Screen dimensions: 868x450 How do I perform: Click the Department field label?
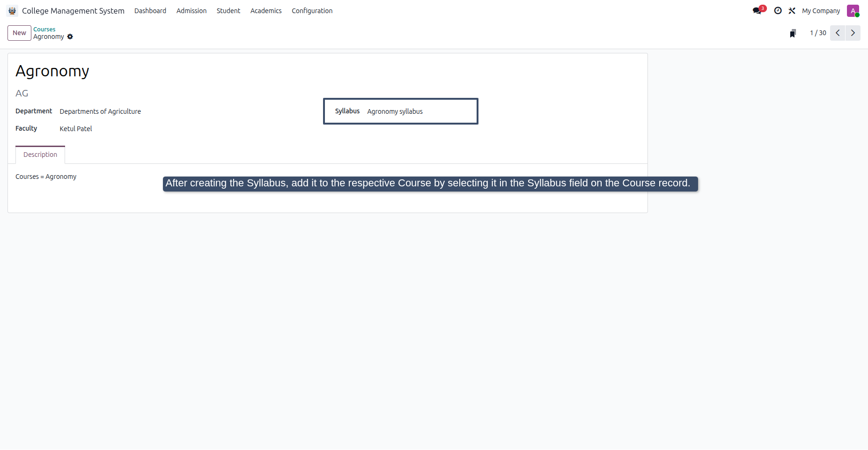(34, 111)
